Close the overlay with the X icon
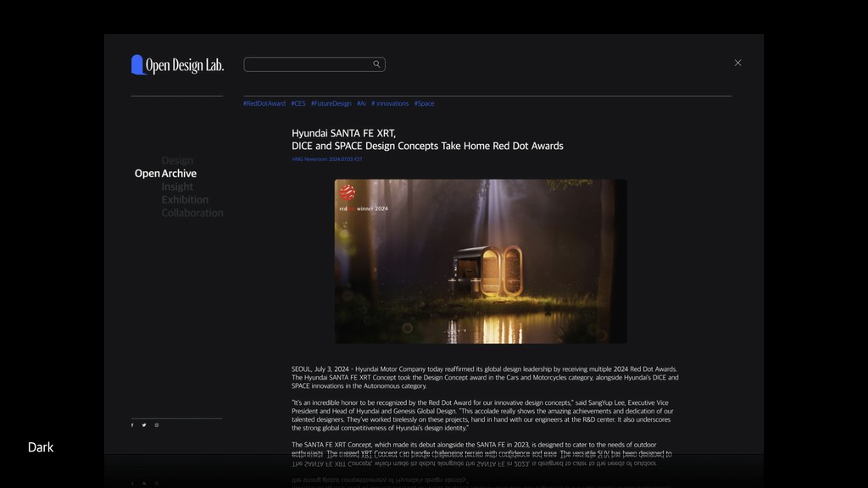 tap(738, 63)
